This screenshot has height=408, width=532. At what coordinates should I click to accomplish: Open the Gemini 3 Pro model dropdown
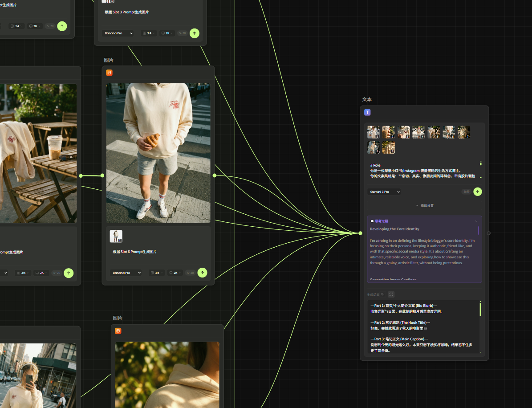(385, 192)
